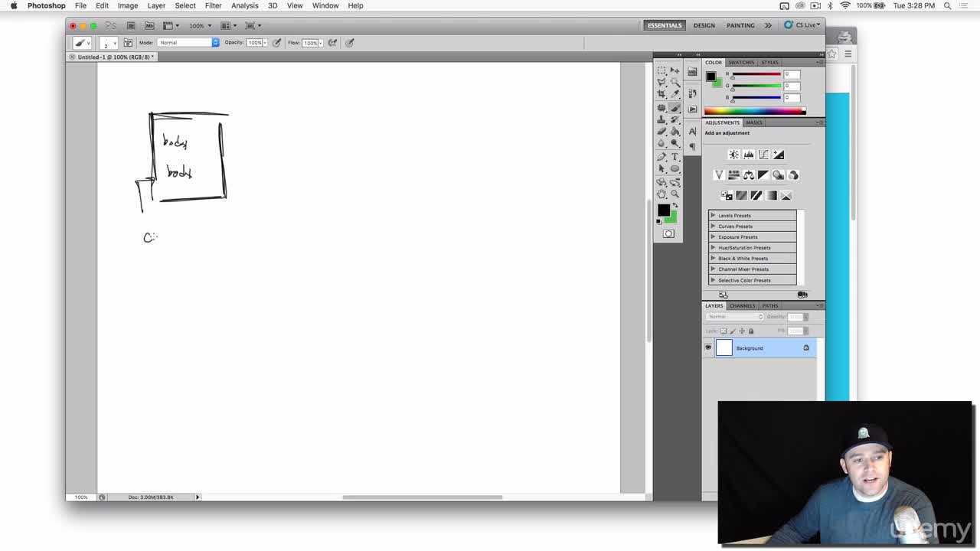This screenshot has height=551, width=980.
Task: Open the CS Live menu
Action: pyautogui.click(x=802, y=25)
